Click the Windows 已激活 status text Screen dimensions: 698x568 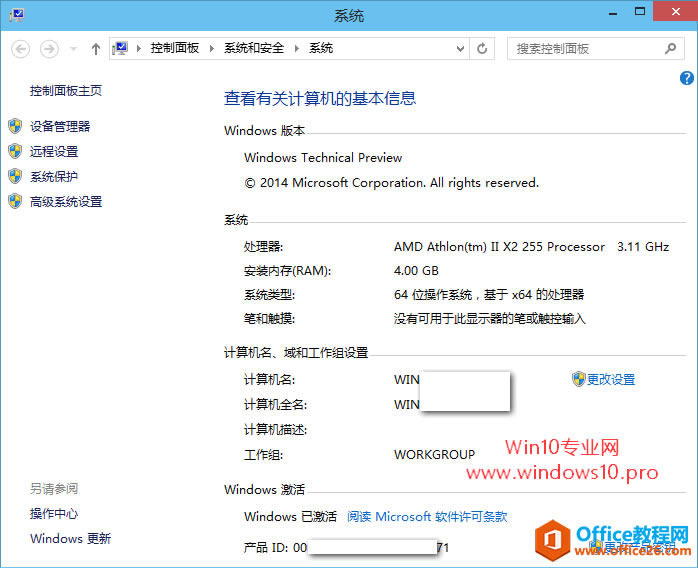click(x=290, y=516)
